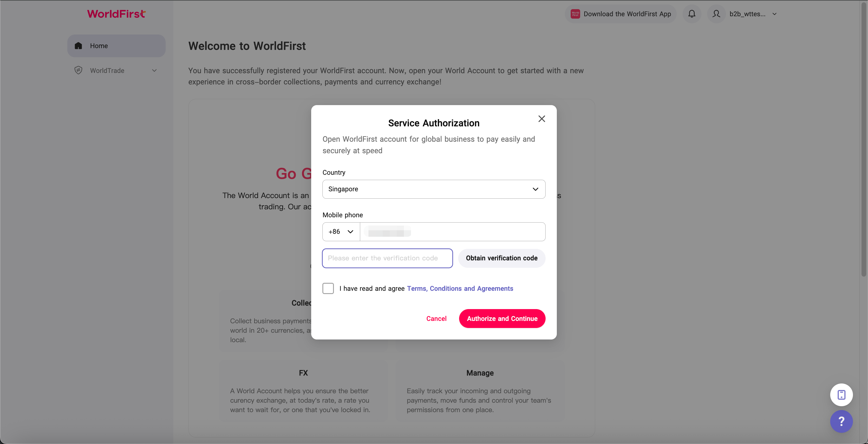This screenshot has width=868, height=444.
Task: Click Obtain verification code button
Action: (x=501, y=258)
